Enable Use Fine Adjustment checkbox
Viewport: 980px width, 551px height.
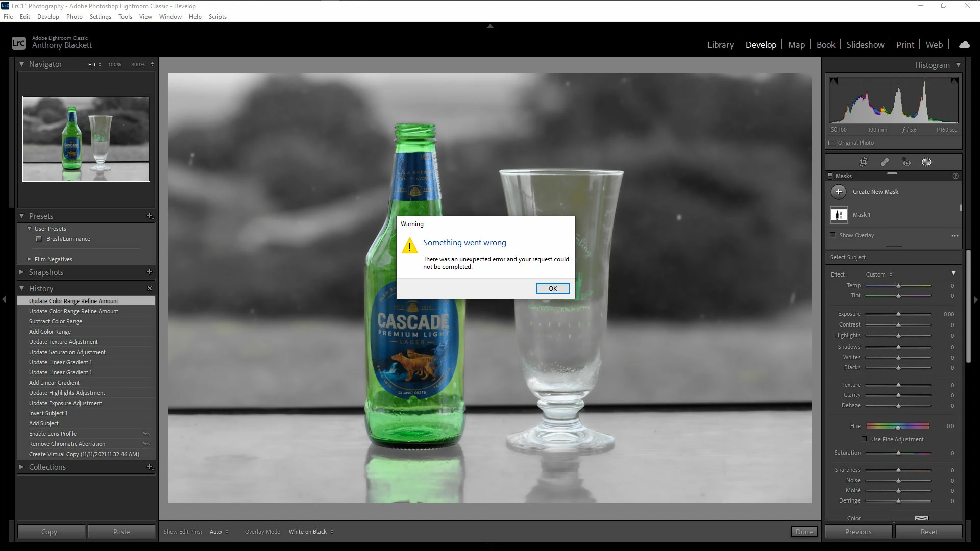click(x=864, y=439)
